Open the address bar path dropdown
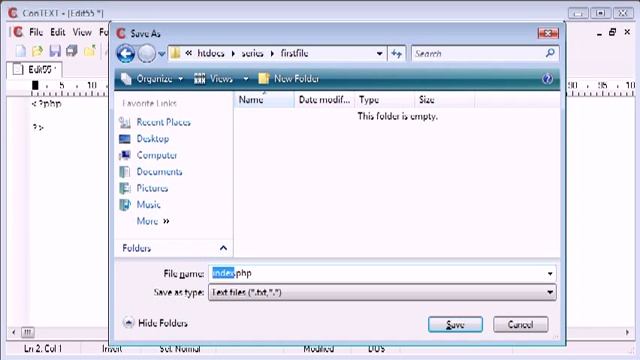640x360 pixels. (379, 53)
